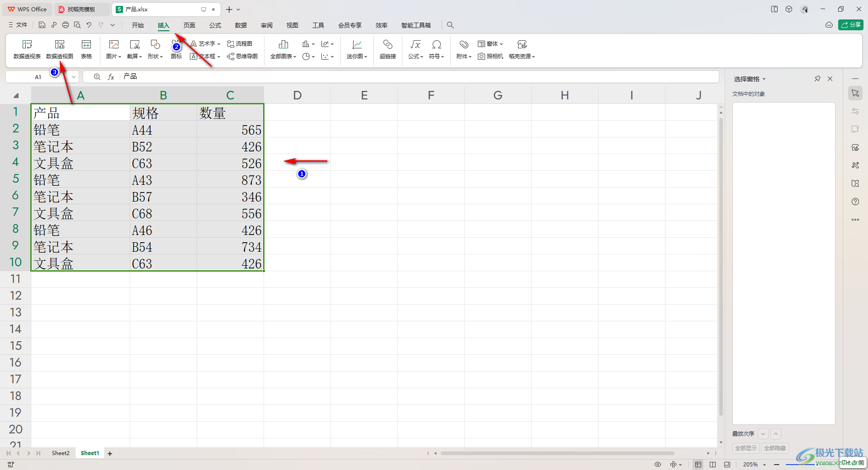868x470 pixels.
Task: Click the 全部隐藏 hide all button
Action: [x=775, y=448]
